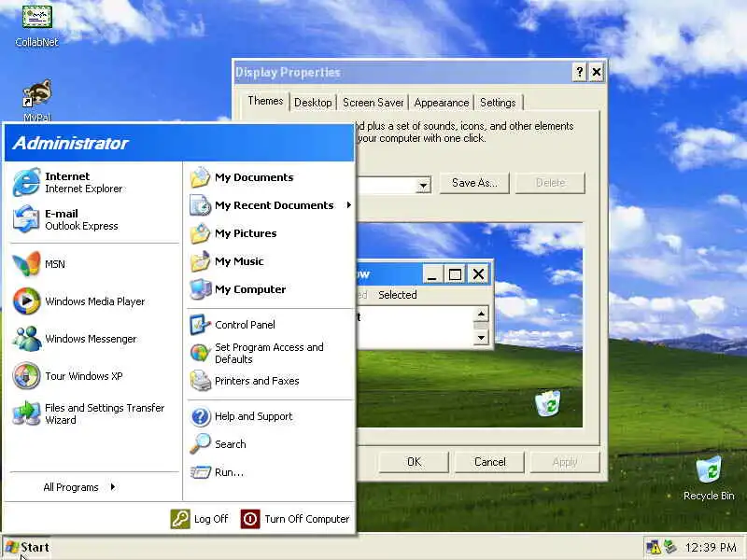The width and height of the screenshot is (747, 560).
Task: Open MyPal raccoon desktop icon
Action: pyautogui.click(x=36, y=94)
